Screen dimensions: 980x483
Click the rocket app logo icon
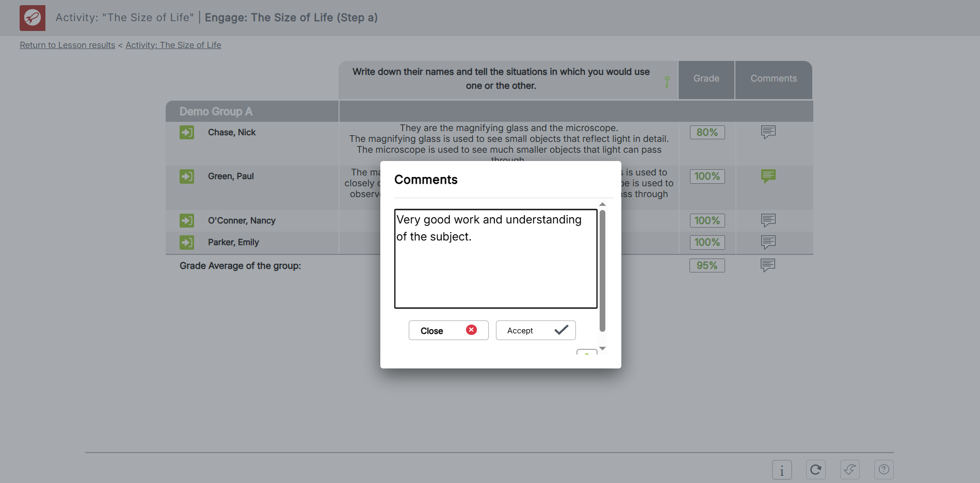coord(33,18)
